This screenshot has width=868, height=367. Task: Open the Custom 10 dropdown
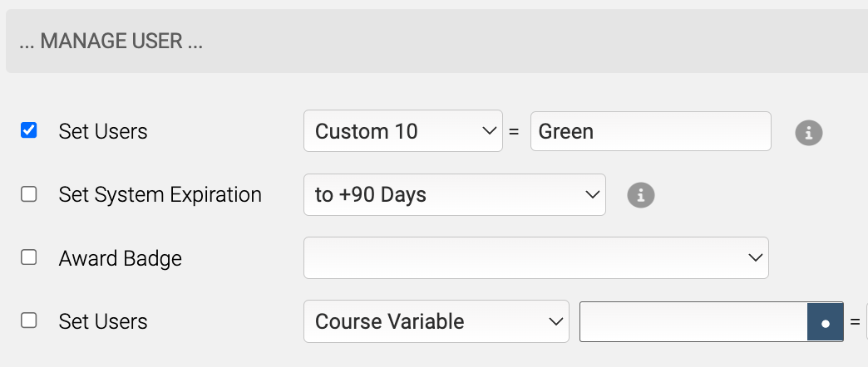403,131
